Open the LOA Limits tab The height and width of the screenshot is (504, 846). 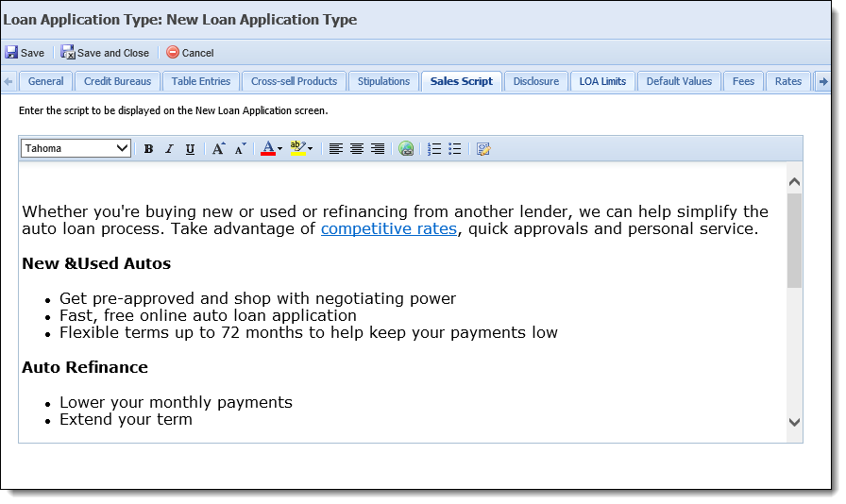(602, 81)
